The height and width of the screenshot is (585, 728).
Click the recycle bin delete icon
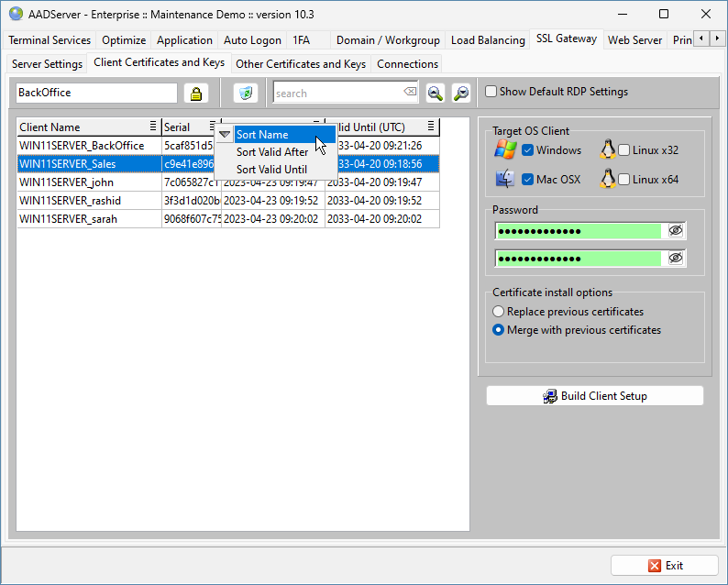(245, 94)
